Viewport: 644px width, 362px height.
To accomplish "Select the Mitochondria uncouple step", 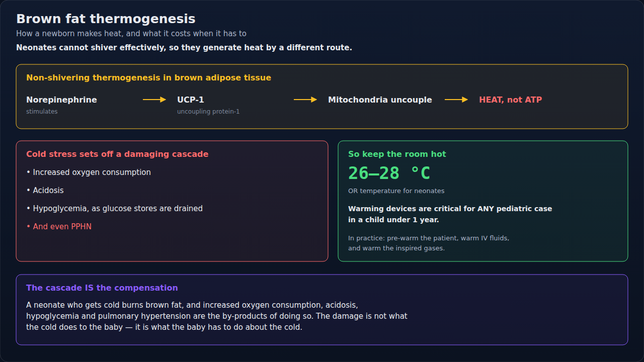I will click(x=380, y=100).
